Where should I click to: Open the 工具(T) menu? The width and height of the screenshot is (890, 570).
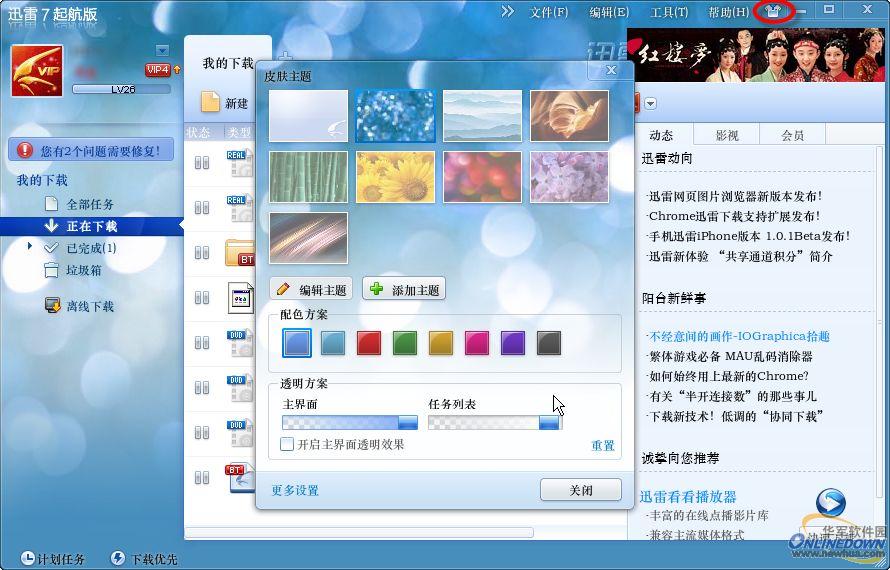tap(669, 12)
